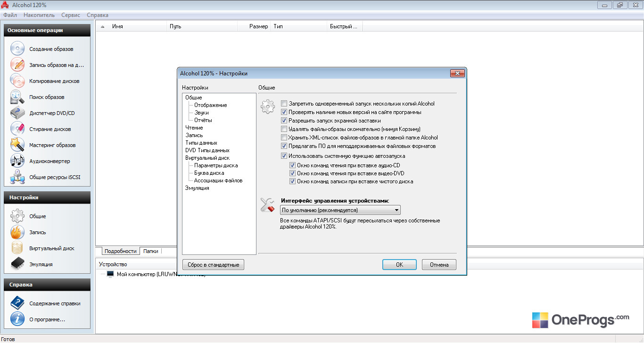The height and width of the screenshot is (343, 644).
Task: Click the Отмена button
Action: coord(439,265)
